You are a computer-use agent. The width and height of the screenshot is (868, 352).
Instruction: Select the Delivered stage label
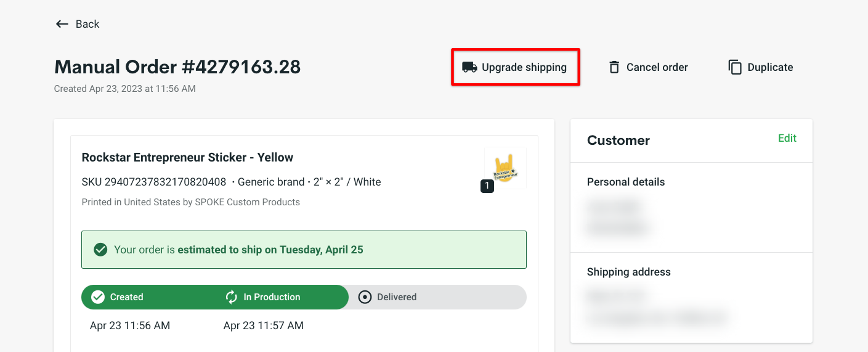coord(397,297)
